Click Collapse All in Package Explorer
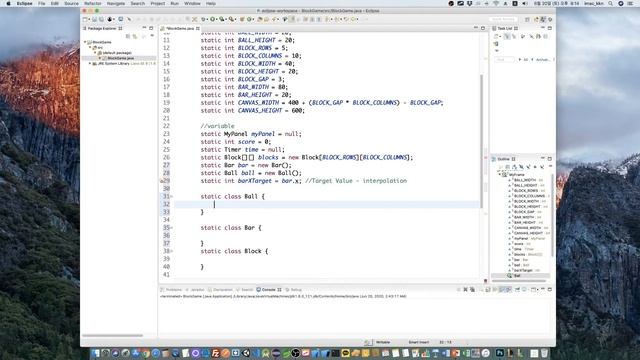This screenshot has height=360, width=640. tap(128, 36)
